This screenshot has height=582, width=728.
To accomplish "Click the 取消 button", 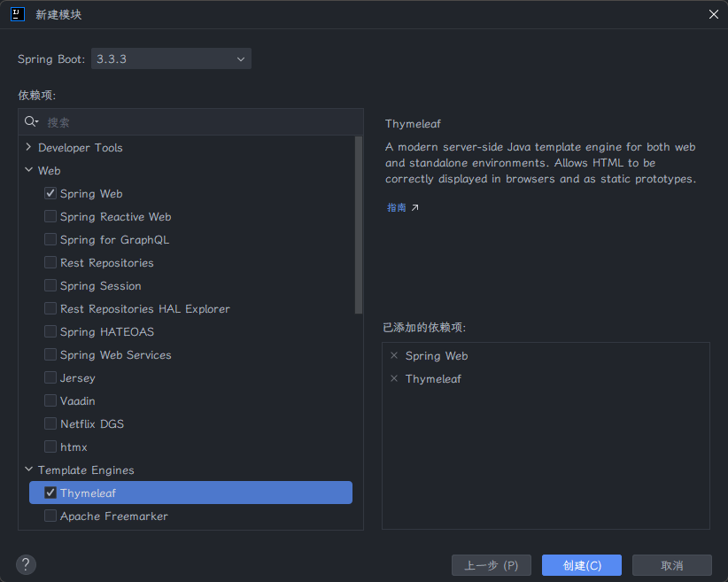I will 672,565.
